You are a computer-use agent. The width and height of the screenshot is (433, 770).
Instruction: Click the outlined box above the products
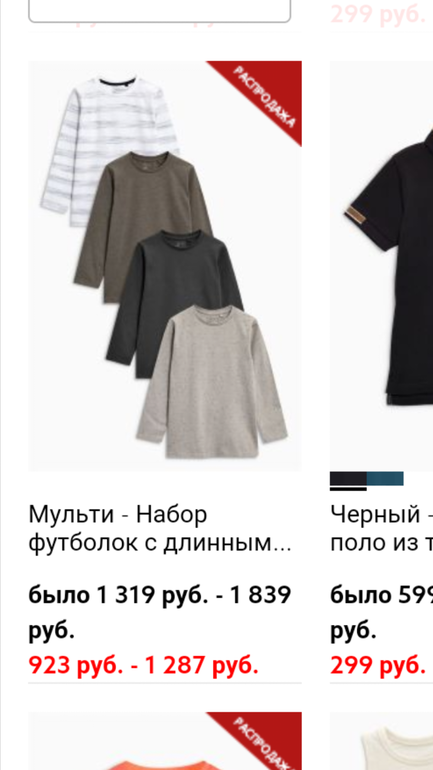click(160, 11)
